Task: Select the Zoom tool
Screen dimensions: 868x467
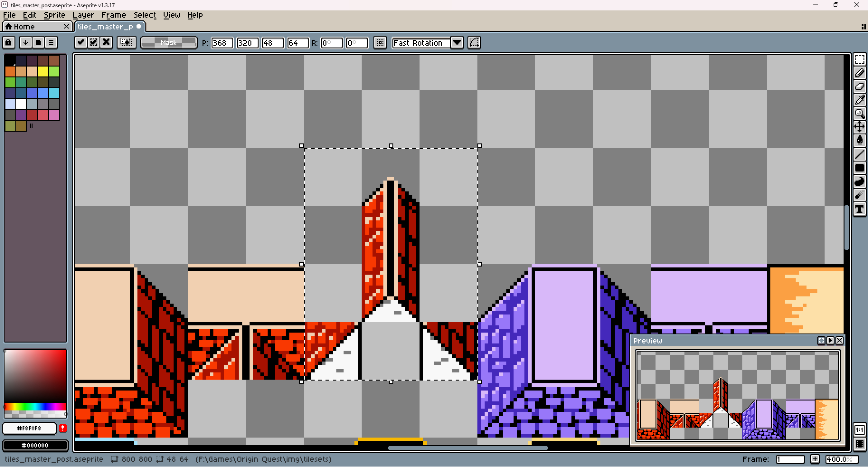Action: [859, 114]
